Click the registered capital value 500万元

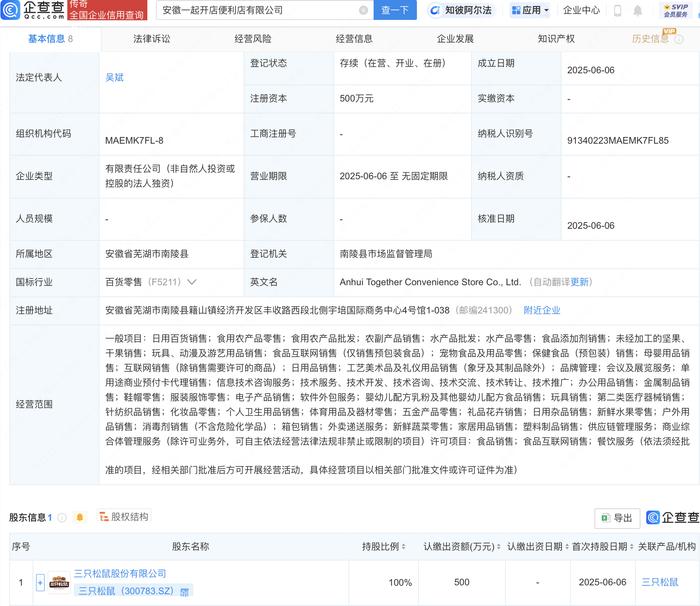coord(356,98)
